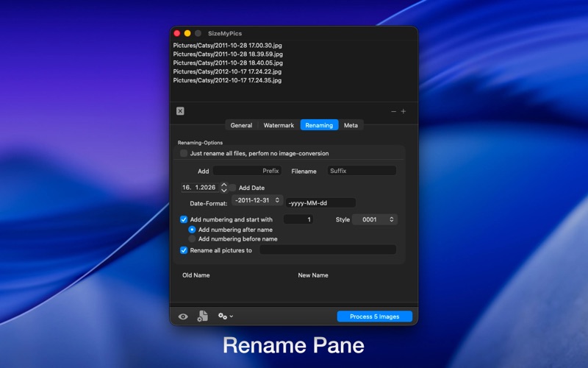Select Add numbering before name radio
Image resolution: width=588 pixels, height=368 pixels.
[192, 238]
